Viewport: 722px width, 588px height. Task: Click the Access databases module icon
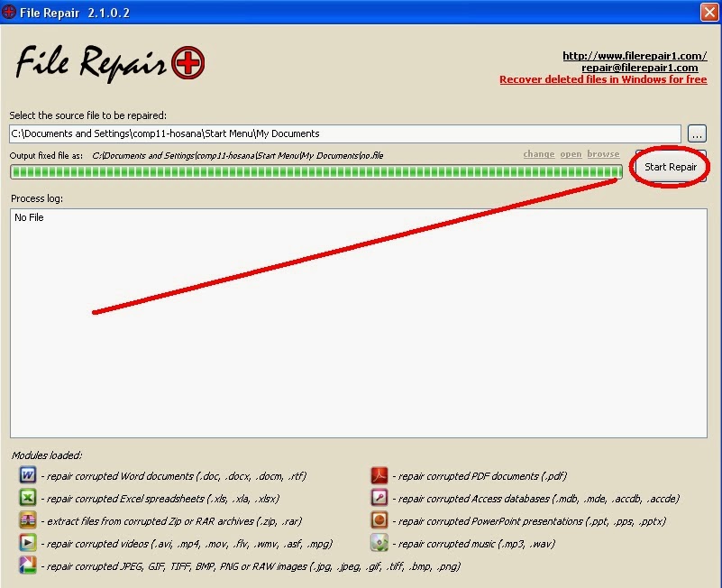(379, 497)
